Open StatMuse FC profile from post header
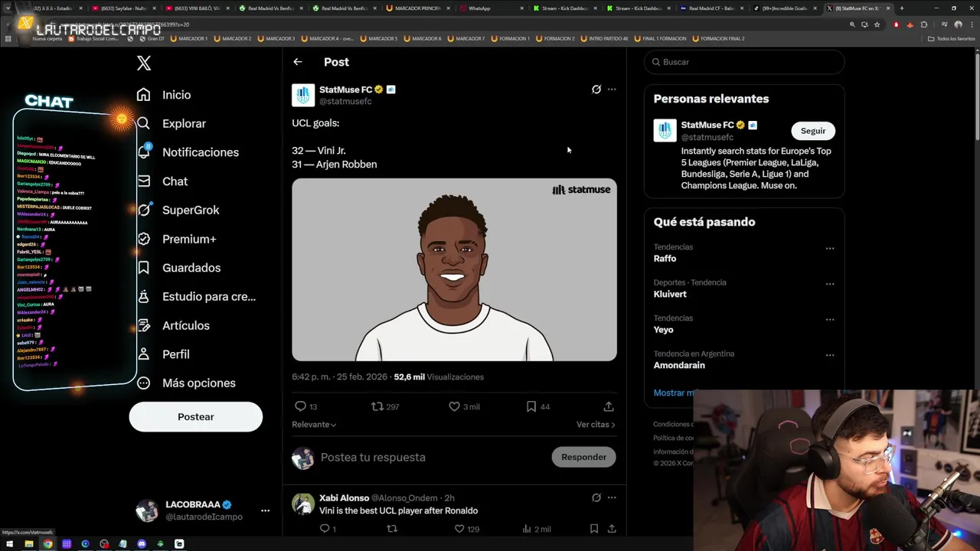Image resolution: width=980 pixels, height=551 pixels. [x=345, y=90]
